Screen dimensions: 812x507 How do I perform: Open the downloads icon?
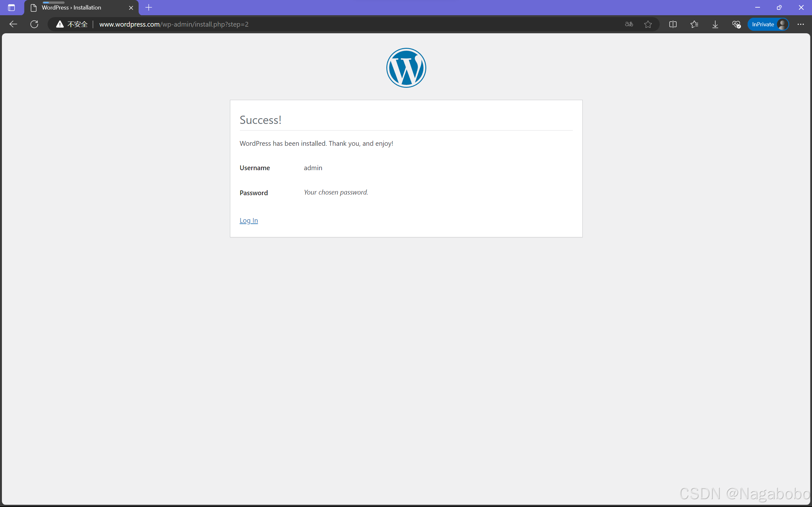[x=715, y=24]
